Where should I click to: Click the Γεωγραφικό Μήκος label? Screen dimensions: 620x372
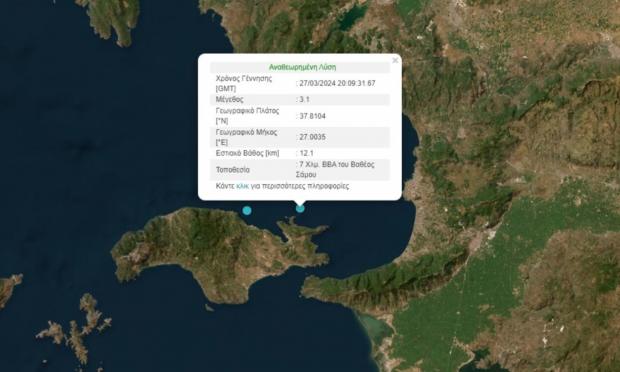click(246, 137)
